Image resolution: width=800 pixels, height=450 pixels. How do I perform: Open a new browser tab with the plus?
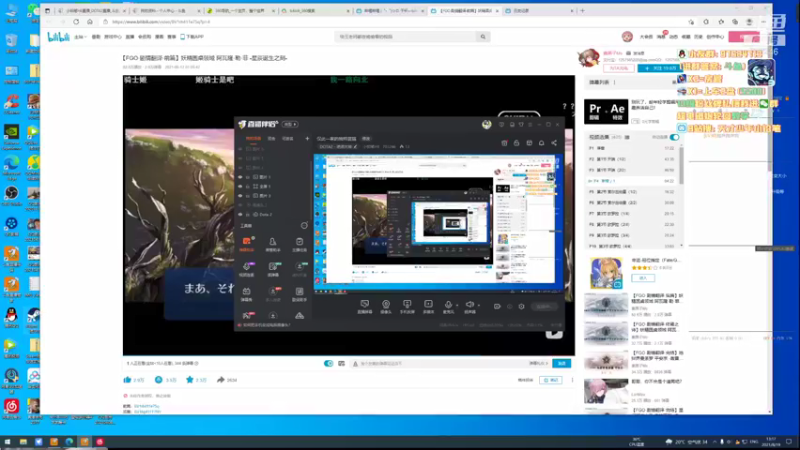tap(582, 10)
